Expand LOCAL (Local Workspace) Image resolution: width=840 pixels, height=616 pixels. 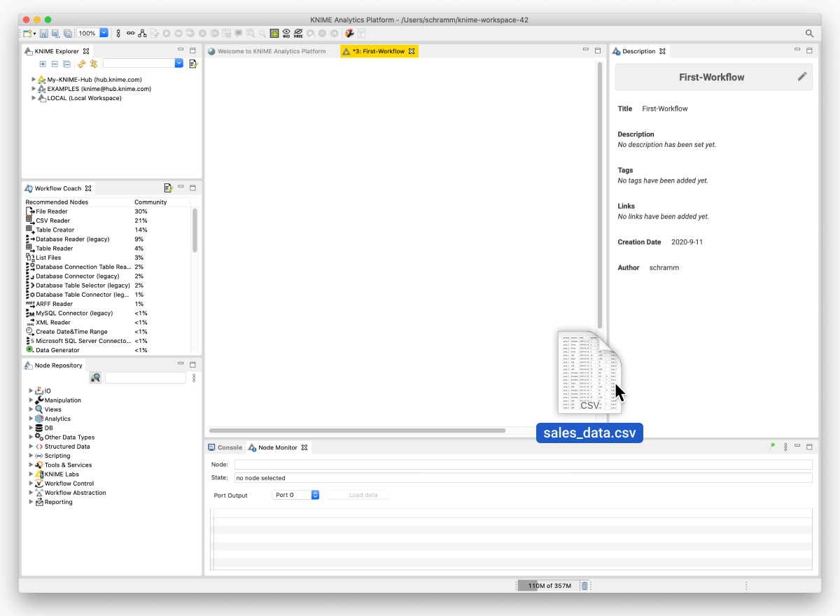(x=34, y=98)
